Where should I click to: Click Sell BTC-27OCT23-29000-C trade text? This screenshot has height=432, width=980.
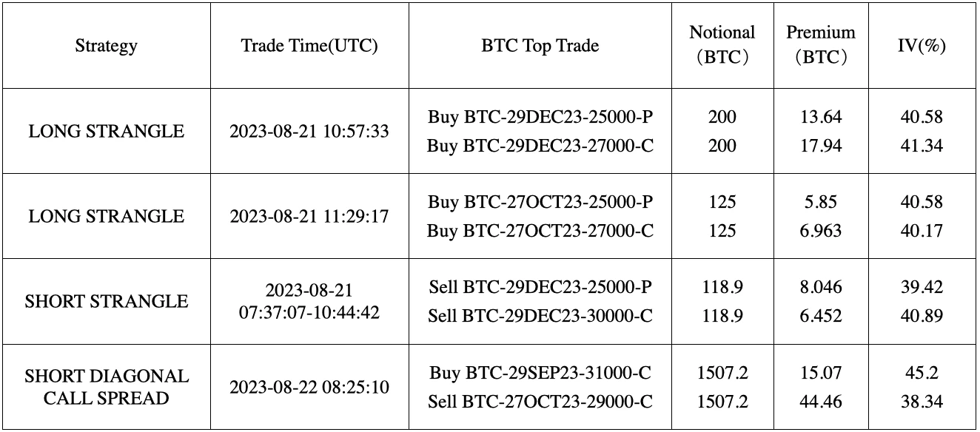point(540,401)
